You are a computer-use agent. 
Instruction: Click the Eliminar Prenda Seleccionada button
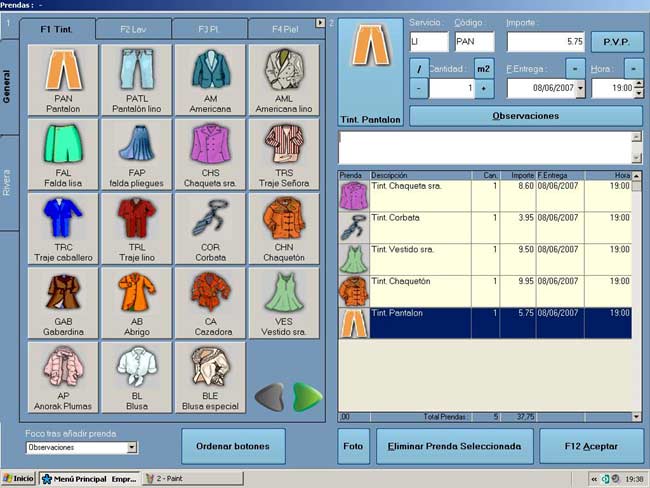click(x=454, y=446)
